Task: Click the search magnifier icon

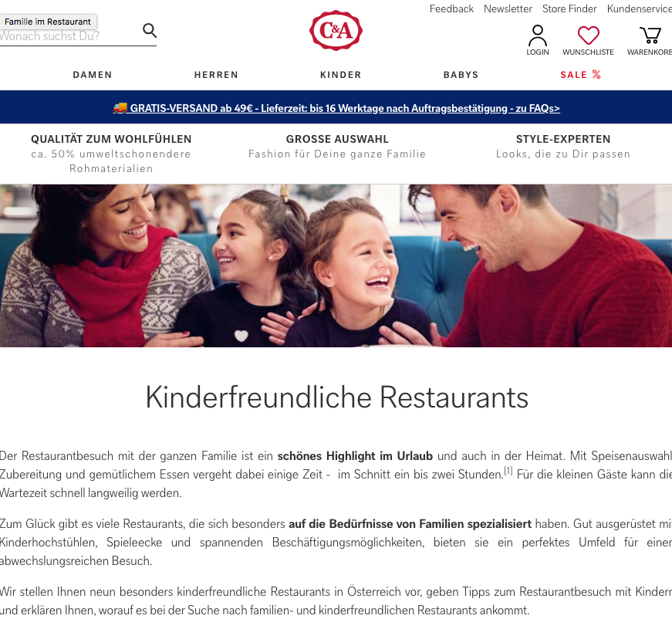Action: [x=150, y=30]
